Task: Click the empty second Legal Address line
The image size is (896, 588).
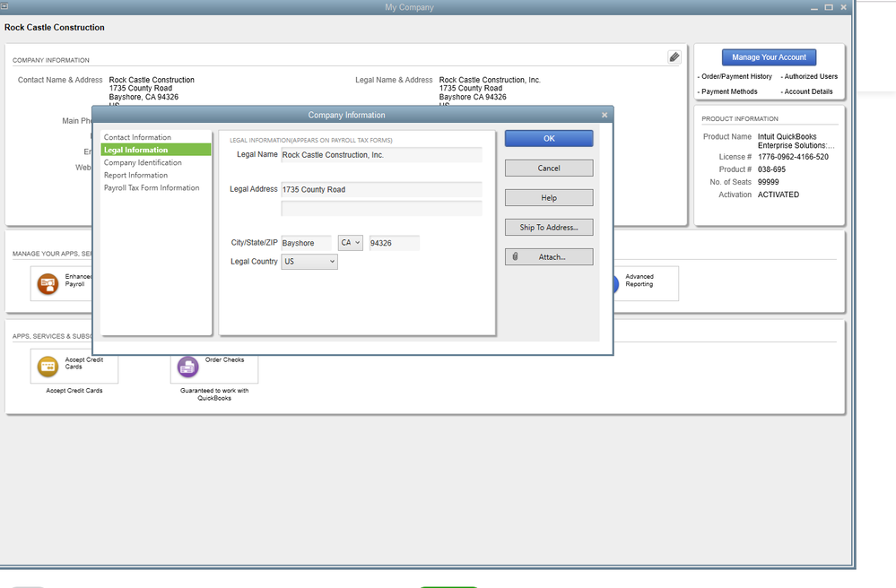Action: (381, 208)
